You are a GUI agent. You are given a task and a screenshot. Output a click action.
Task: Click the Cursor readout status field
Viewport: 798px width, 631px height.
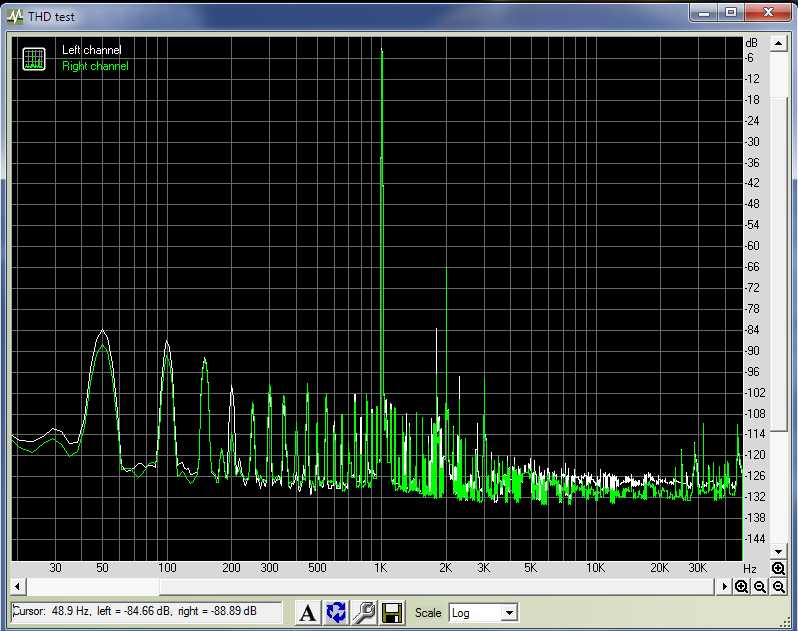tap(147, 612)
